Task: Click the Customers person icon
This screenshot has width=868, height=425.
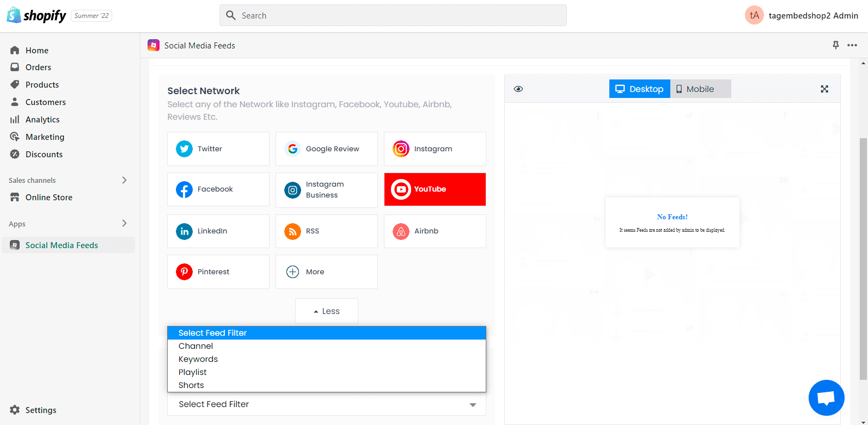Action: click(15, 102)
